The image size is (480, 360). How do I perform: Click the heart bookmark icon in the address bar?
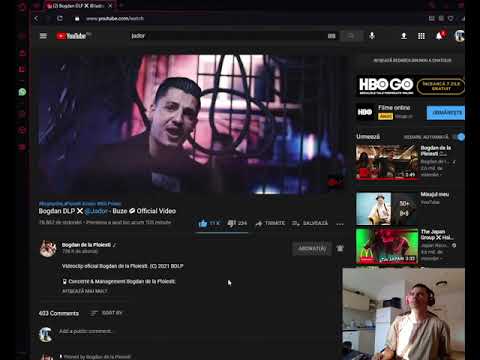pyautogui.click(x=451, y=18)
